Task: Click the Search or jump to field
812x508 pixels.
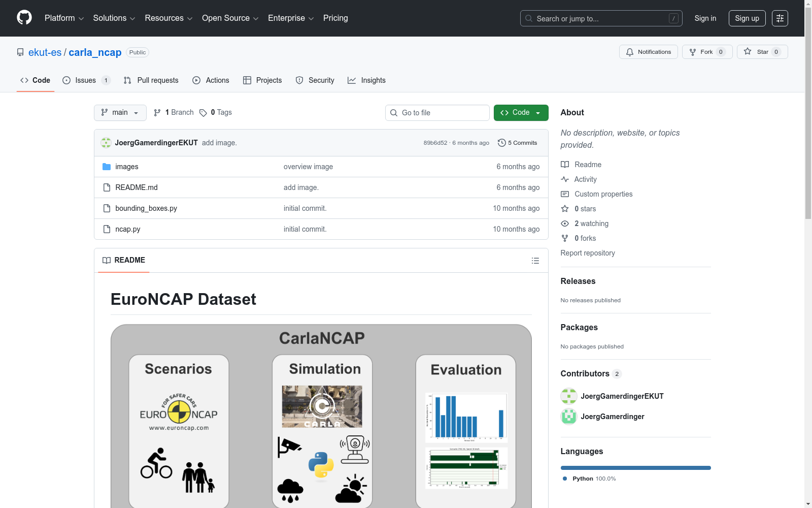Action: tap(601, 18)
